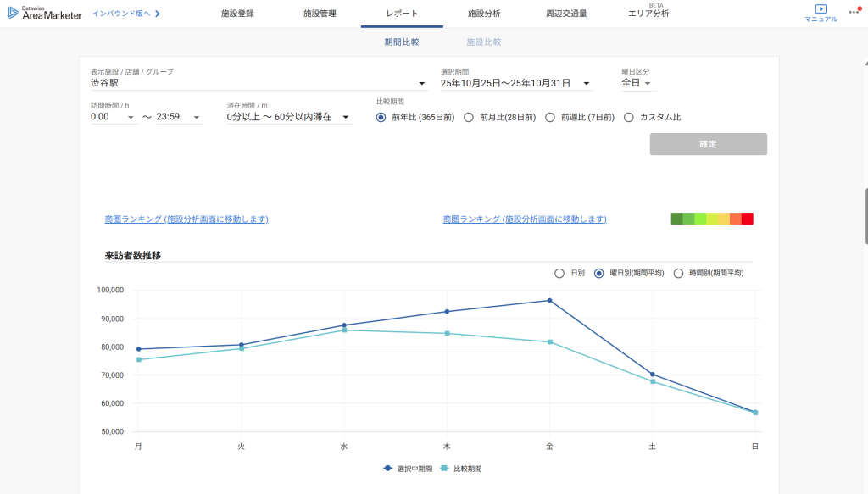Open the 選択期間 date range dropdown
Viewport: 868px width, 494px height.
586,84
